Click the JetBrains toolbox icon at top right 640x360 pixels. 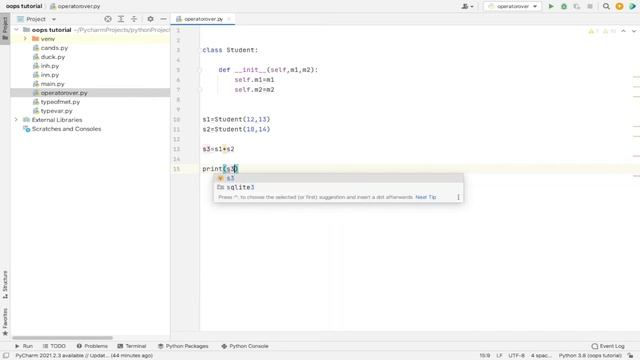point(633,7)
